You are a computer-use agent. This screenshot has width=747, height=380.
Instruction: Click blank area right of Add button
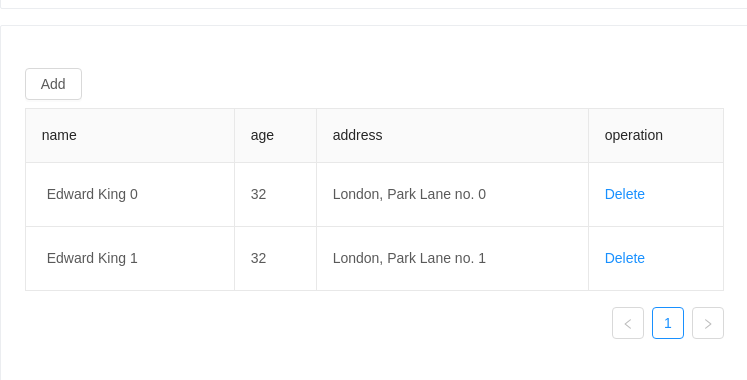click(403, 84)
